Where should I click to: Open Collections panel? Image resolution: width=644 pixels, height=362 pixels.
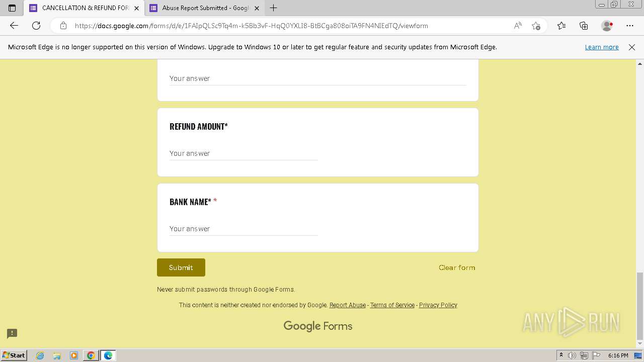pos(584,26)
